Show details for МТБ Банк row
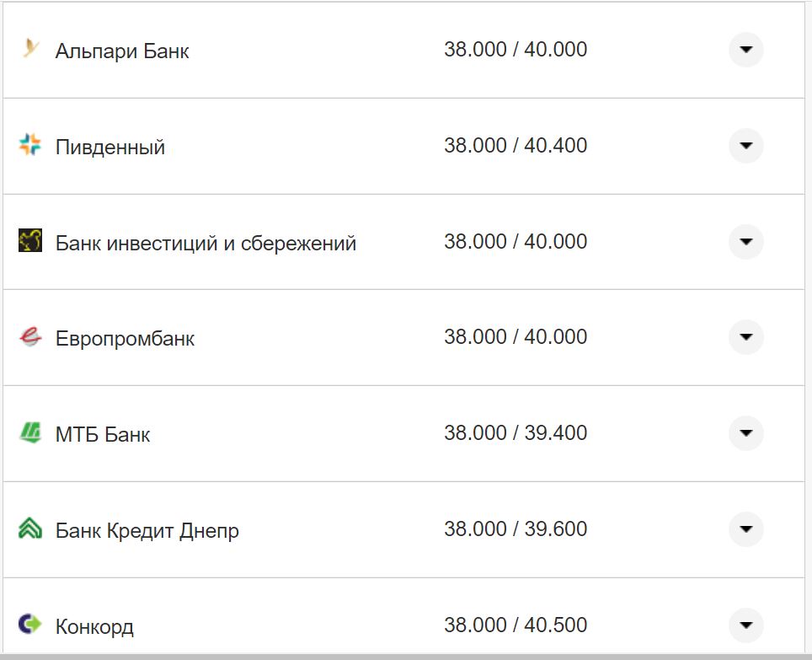Screen dimensions: 812x660 coord(745,433)
